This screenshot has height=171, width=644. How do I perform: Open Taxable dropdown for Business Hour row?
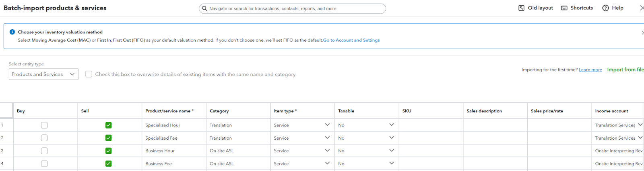click(x=391, y=151)
